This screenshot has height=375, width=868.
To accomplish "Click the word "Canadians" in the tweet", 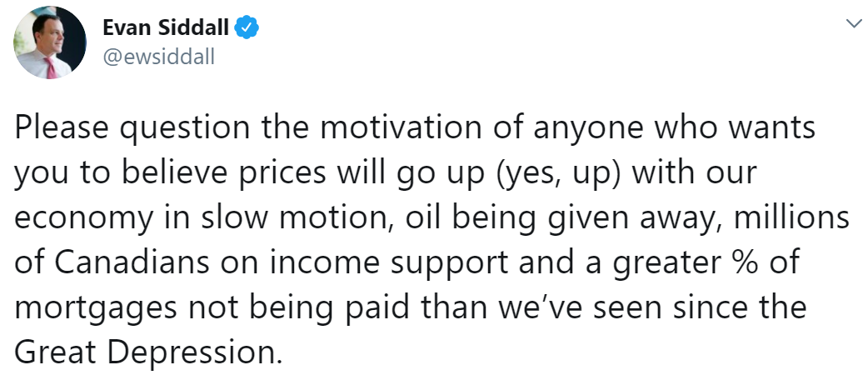I will point(130,262).
